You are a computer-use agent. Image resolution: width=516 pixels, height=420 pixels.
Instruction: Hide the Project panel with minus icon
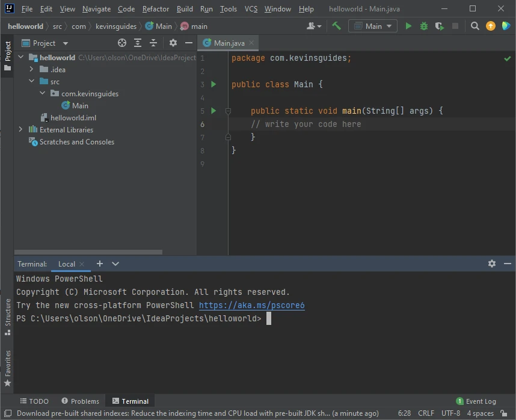[189, 43]
